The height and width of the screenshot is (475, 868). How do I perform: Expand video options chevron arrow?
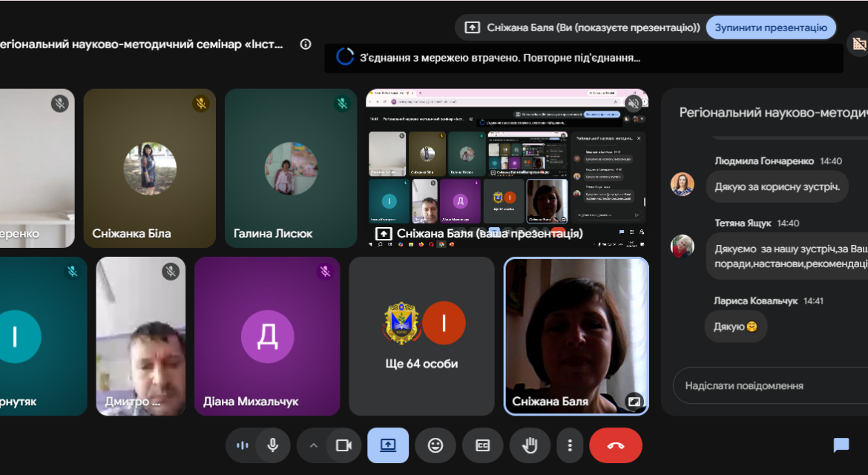click(x=313, y=445)
